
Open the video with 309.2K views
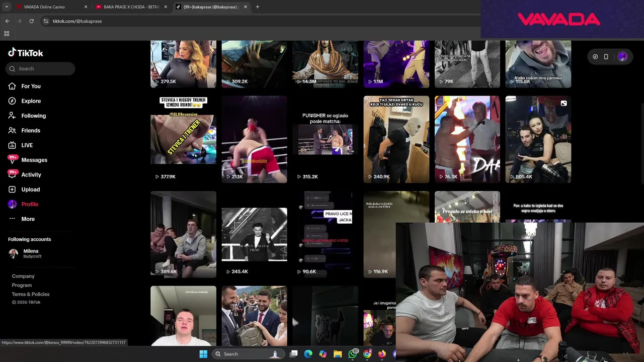254,64
